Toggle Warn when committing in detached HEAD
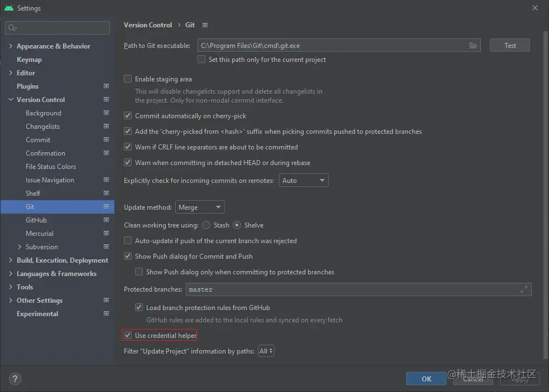Screen dimensions: 549x392 click(128, 162)
